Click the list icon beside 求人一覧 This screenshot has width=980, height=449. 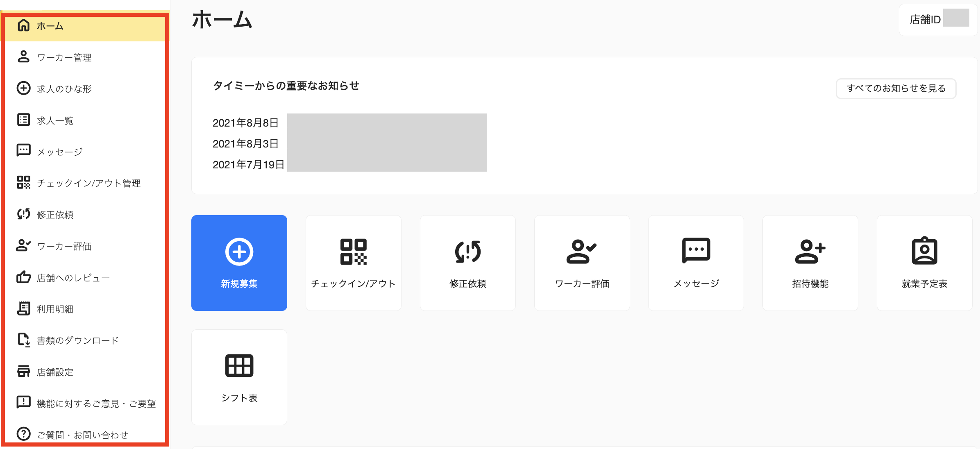click(x=23, y=120)
